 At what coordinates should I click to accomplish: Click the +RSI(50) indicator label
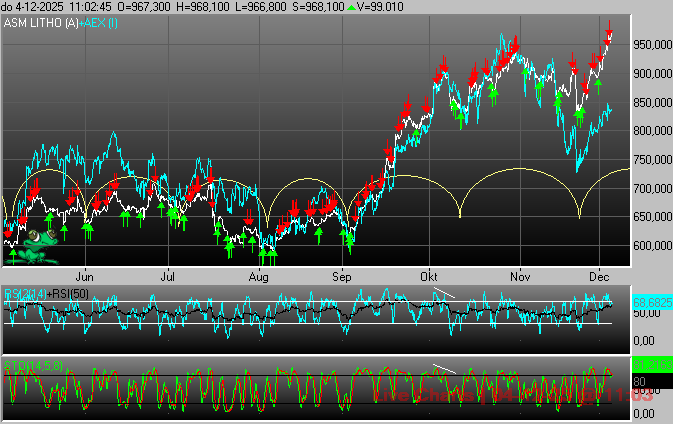pos(68,294)
